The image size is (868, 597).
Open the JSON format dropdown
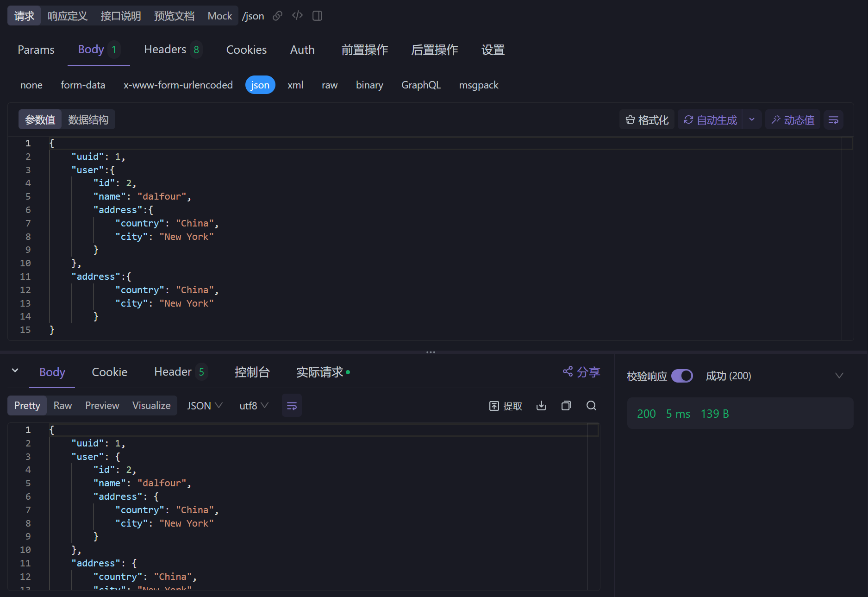tap(204, 405)
